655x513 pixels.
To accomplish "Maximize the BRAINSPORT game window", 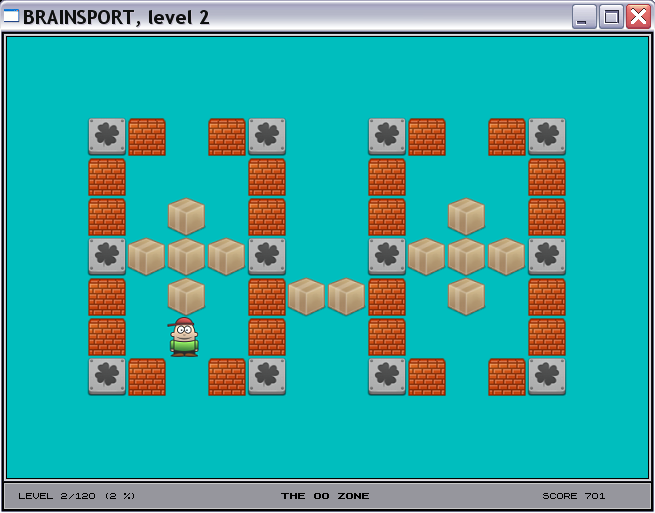I will 611,16.
